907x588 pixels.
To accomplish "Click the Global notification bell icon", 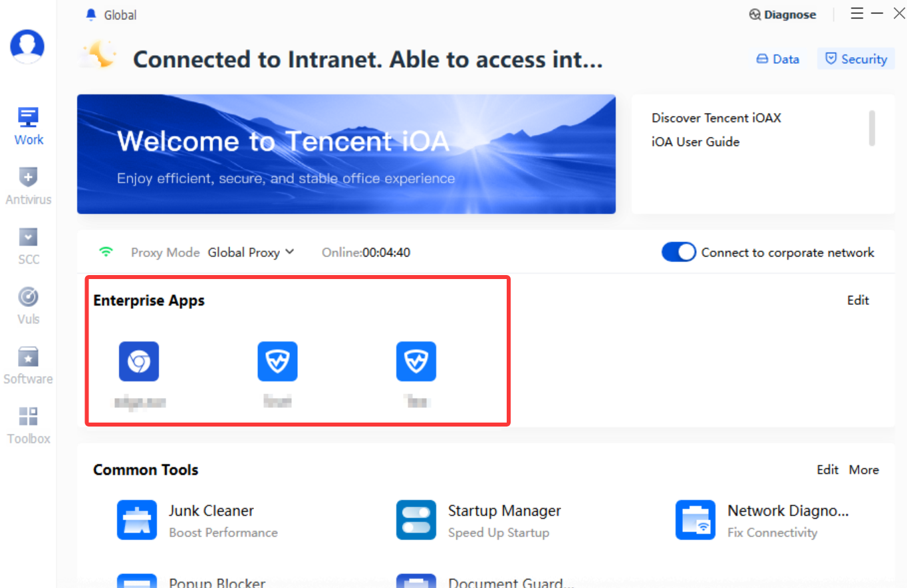I will [x=91, y=15].
